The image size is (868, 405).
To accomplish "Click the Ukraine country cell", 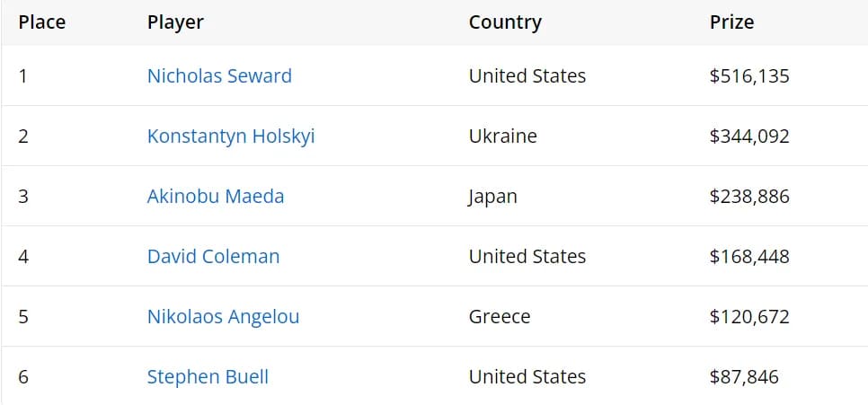I will click(x=502, y=136).
